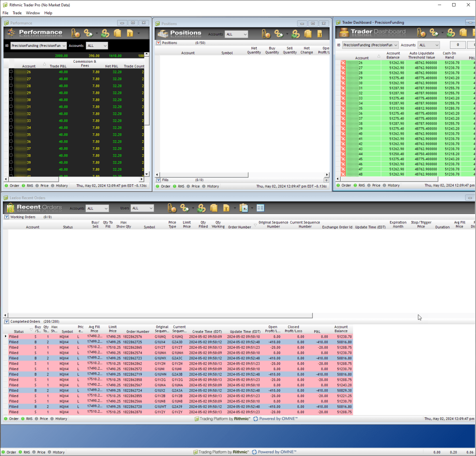The image size is (476, 456).
Task: Open the gears settings icon in Recent Orders toolbar
Action: pos(202,208)
